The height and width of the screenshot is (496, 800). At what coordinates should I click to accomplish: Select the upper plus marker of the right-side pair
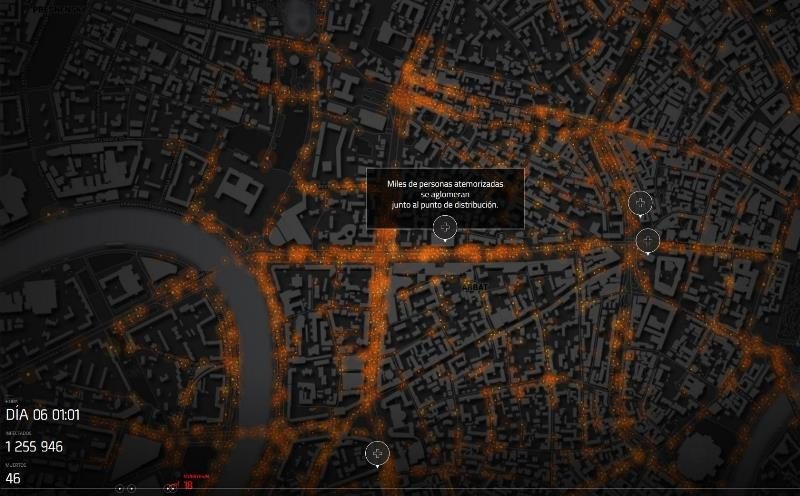pos(638,204)
